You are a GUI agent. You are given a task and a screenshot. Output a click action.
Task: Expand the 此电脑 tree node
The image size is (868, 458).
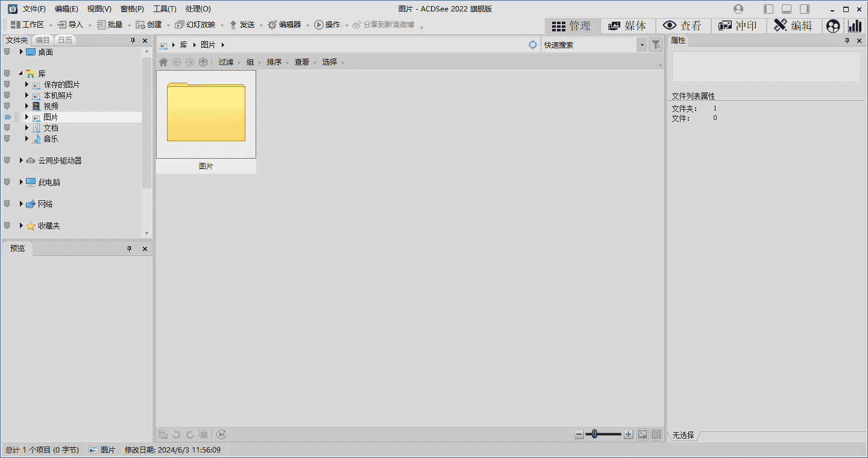coord(21,182)
